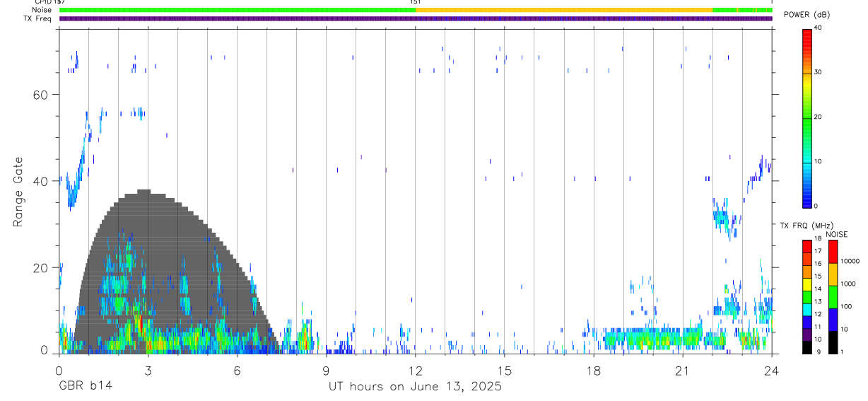Click the 14 label on TX FRQ scale
868x401 pixels.
pos(818,289)
